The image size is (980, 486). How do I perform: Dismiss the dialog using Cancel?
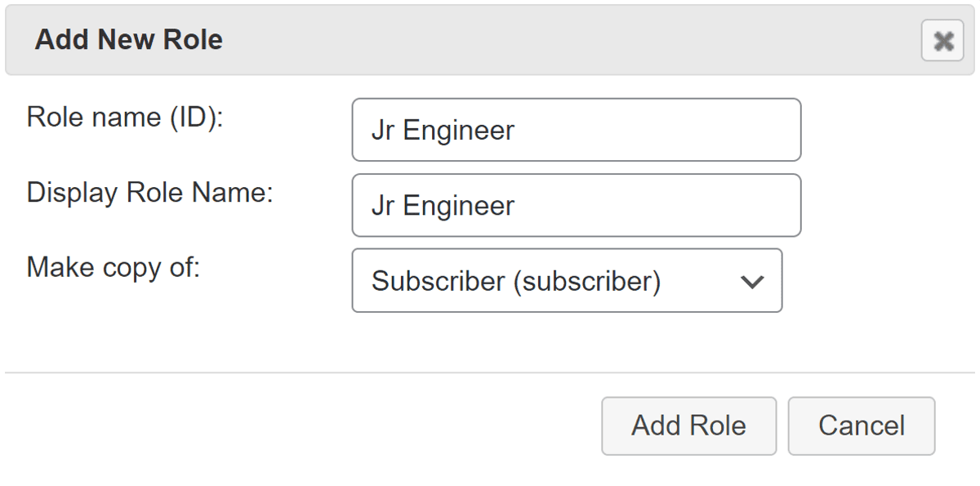pos(861,425)
